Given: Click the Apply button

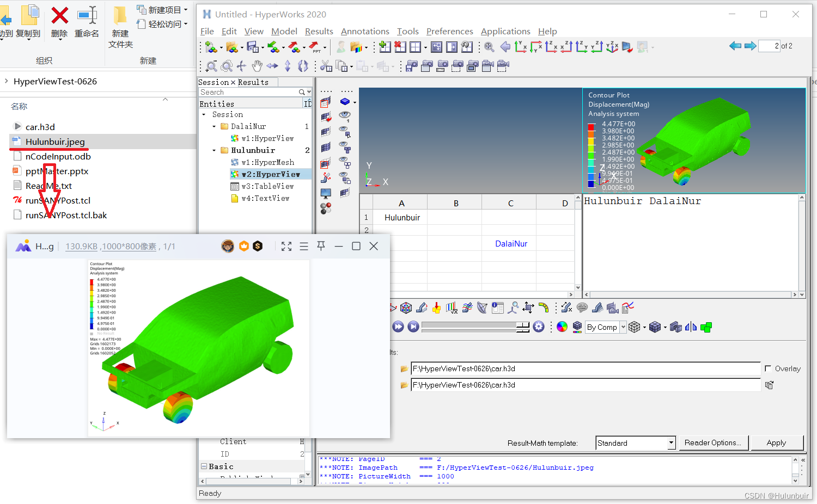Looking at the screenshot, I should 776,442.
